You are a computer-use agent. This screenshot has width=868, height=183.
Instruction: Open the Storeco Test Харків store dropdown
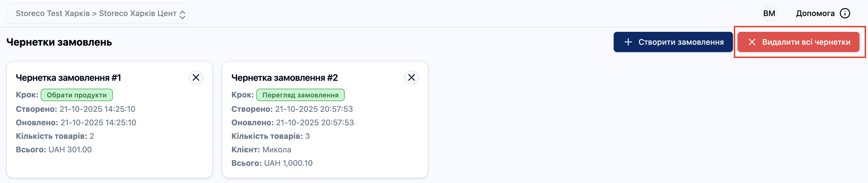coord(96,14)
